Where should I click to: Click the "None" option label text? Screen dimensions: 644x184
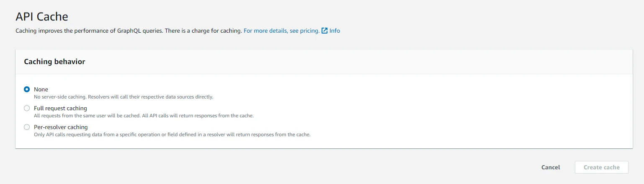41,89
